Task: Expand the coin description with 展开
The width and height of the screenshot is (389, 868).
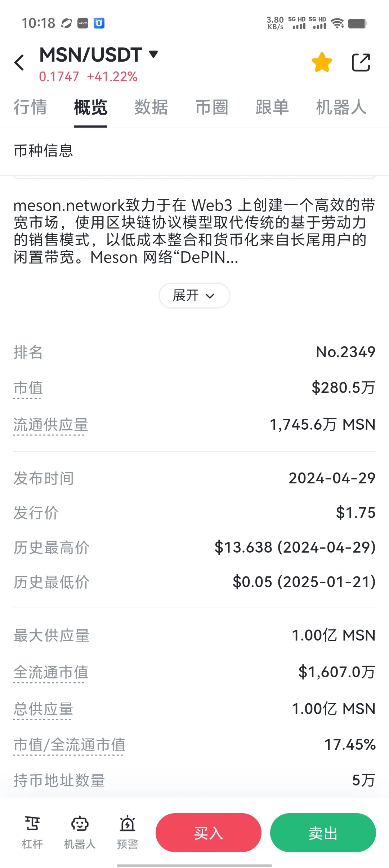Action: tap(194, 296)
